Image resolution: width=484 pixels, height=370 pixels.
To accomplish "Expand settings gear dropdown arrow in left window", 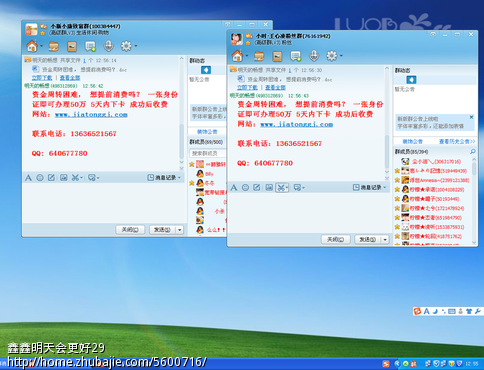I will (x=136, y=46).
